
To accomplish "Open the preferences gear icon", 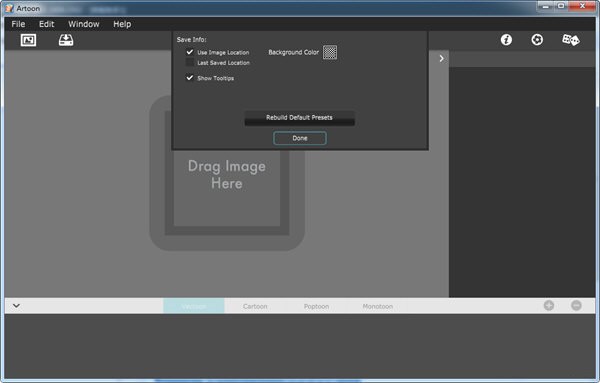I will coord(537,39).
